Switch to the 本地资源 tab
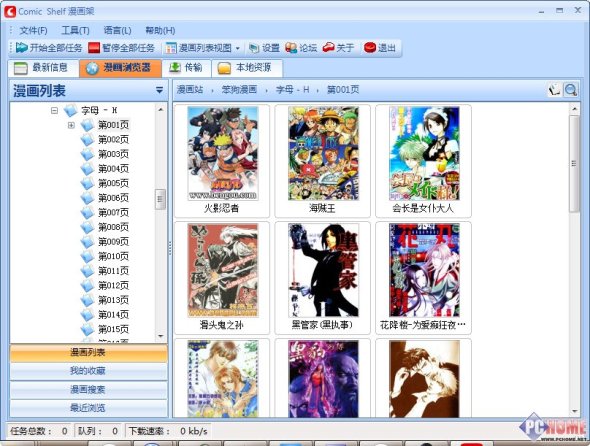 (x=247, y=68)
